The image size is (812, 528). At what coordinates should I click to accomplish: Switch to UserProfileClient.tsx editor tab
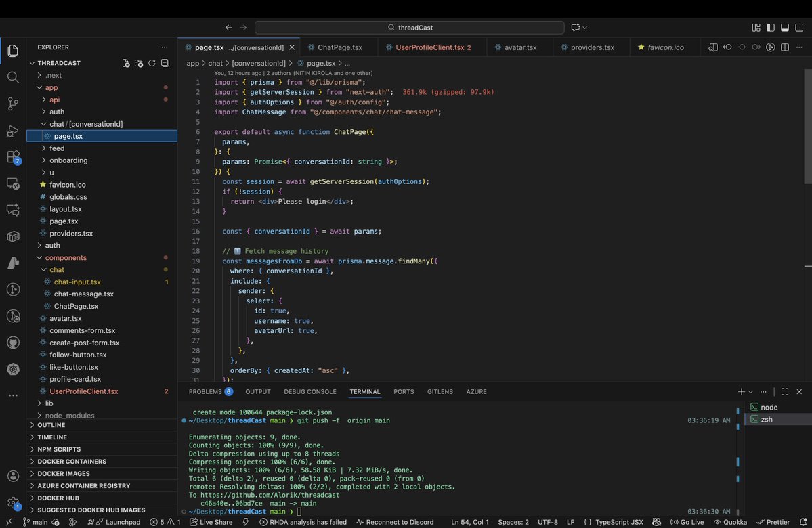433,47
